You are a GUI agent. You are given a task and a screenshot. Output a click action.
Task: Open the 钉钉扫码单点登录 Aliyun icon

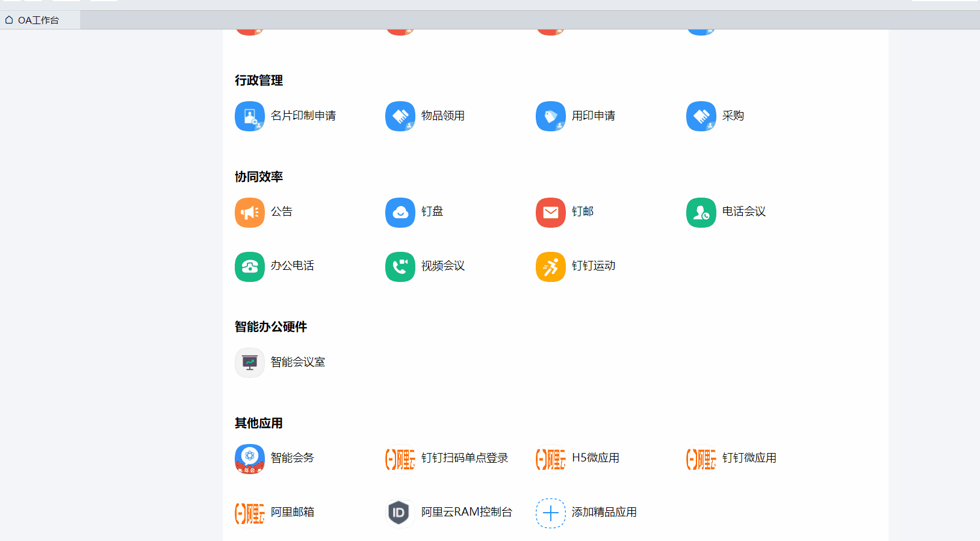(x=400, y=459)
